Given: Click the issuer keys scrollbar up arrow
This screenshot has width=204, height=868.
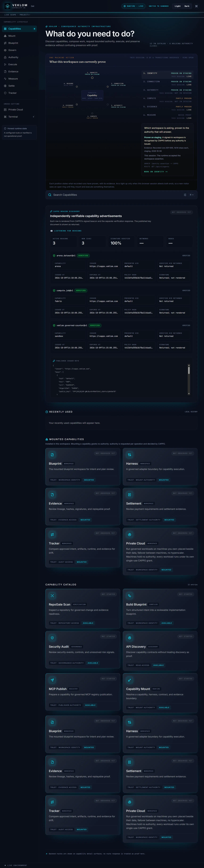Looking at the screenshot, I should (189, 365).
